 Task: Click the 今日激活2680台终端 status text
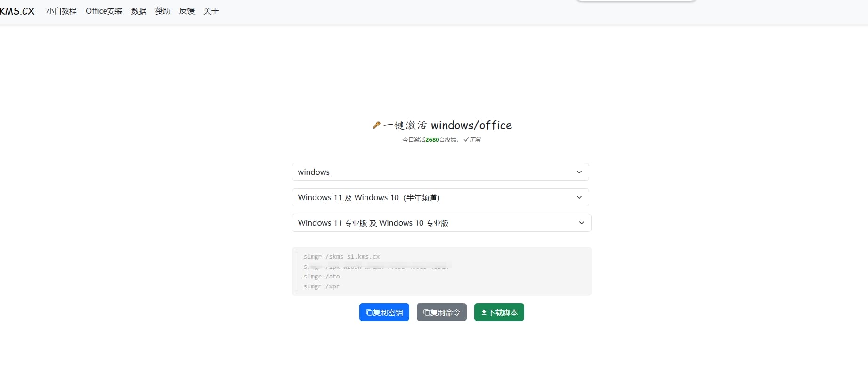click(430, 140)
